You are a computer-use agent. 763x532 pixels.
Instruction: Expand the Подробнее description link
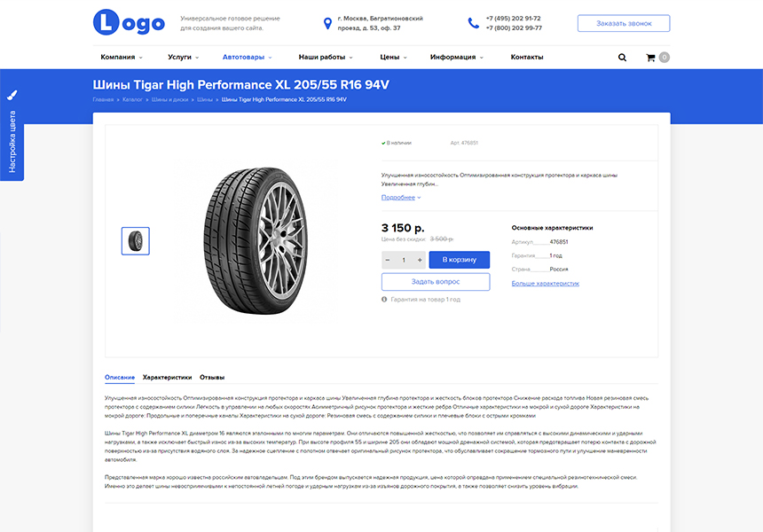pos(401,198)
